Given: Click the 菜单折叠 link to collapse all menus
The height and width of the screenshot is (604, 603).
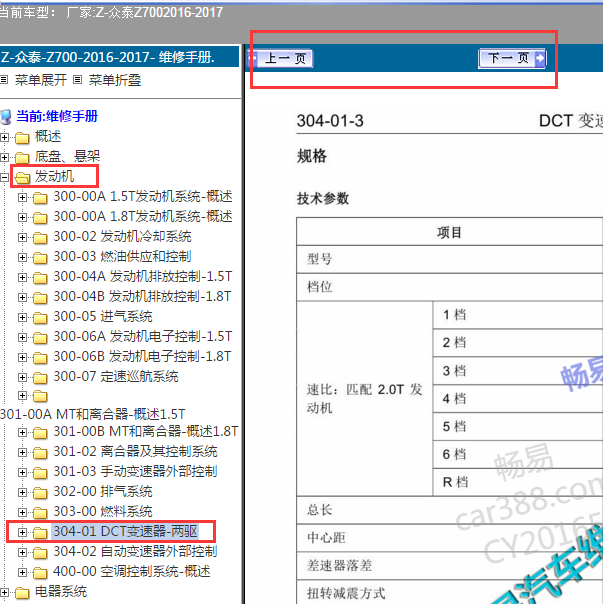Looking at the screenshot, I should pyautogui.click(x=115, y=80).
